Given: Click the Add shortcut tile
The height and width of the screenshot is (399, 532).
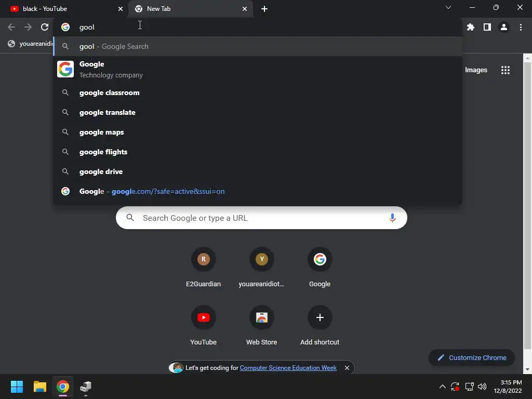Looking at the screenshot, I should [x=320, y=326].
